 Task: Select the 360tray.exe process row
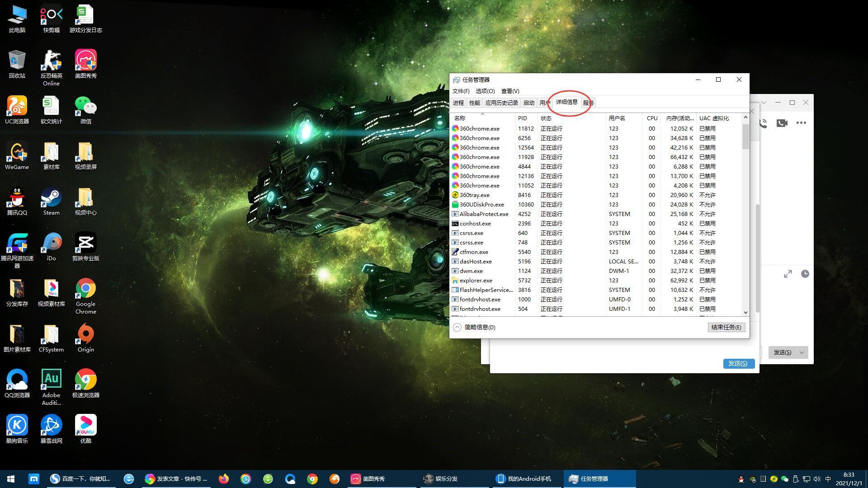click(x=596, y=195)
